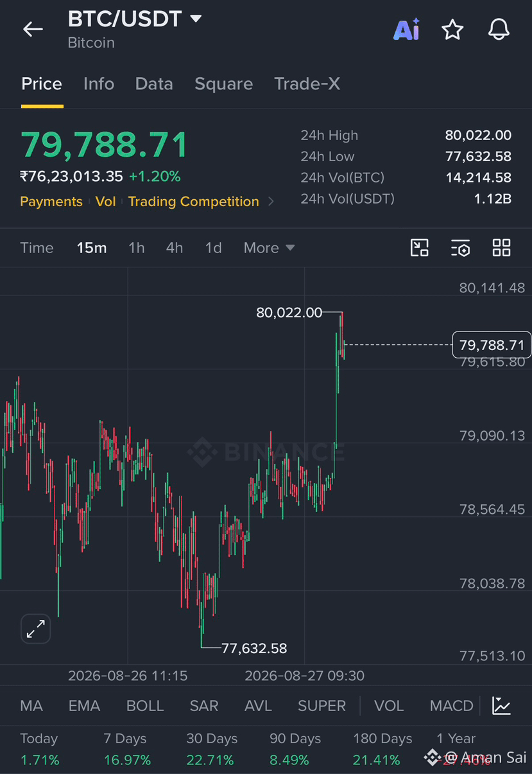Image resolution: width=532 pixels, height=774 pixels.
Task: Click the 80,141.48 axis price label
Action: tap(492, 288)
